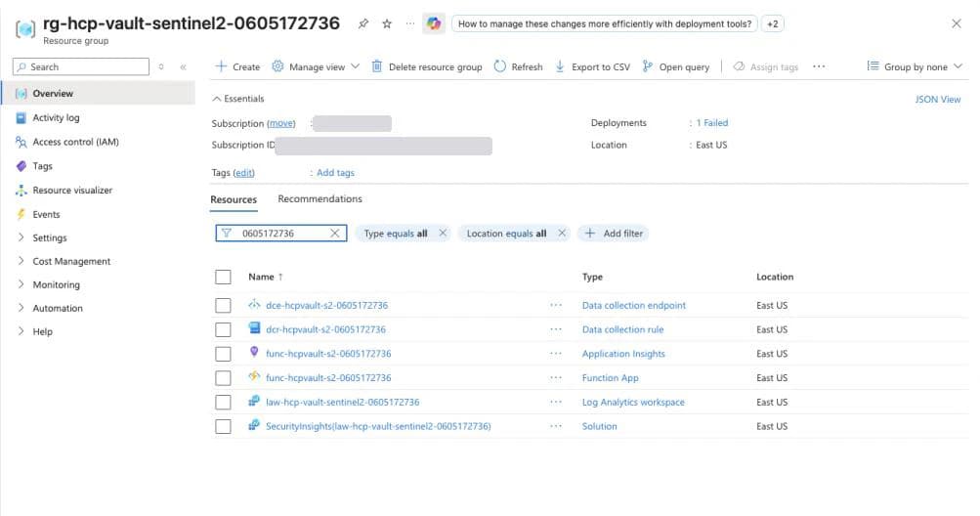980x516 pixels.
Task: Select checkbox for law-hcp-vault-sentinel2 row
Action: (x=223, y=403)
